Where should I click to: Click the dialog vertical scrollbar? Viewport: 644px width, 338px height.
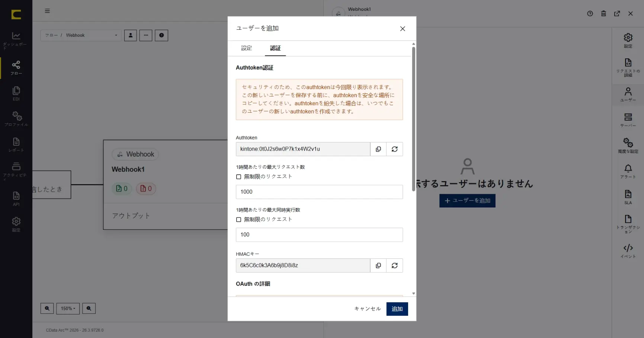(x=414, y=119)
